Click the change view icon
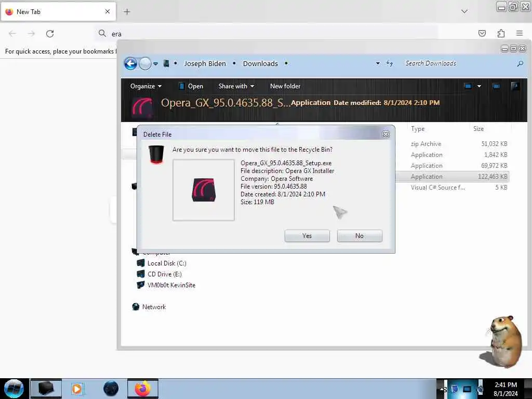This screenshot has height=399, width=532. pos(468,86)
